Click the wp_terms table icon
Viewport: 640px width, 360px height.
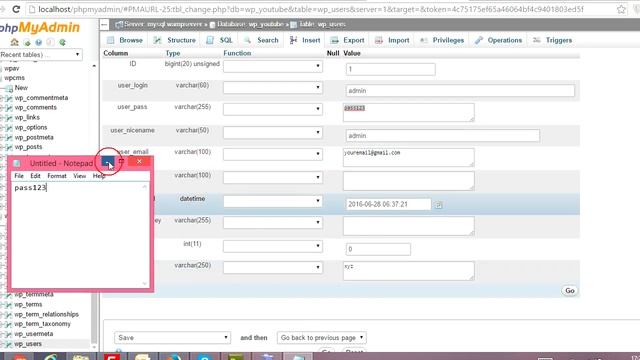[x=9, y=304]
